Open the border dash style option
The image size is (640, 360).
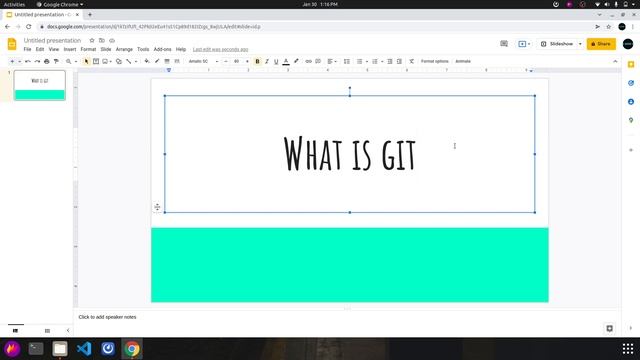pos(177,61)
